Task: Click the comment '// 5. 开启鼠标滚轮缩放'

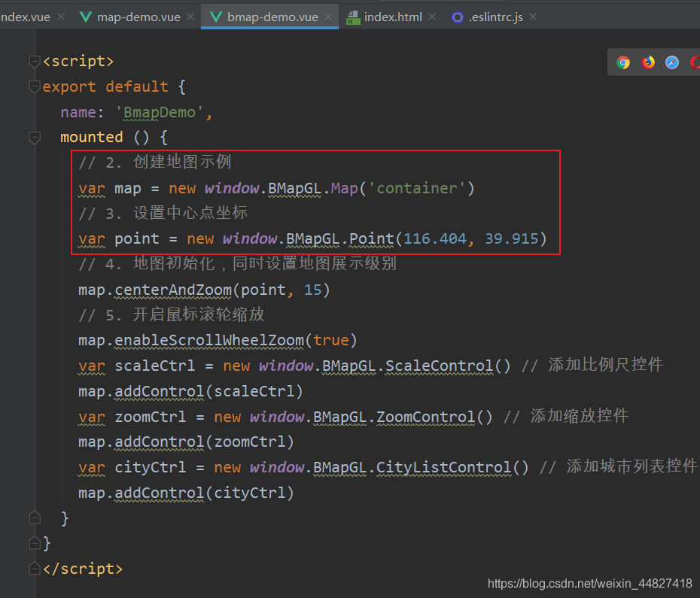Action: pyautogui.click(x=172, y=314)
